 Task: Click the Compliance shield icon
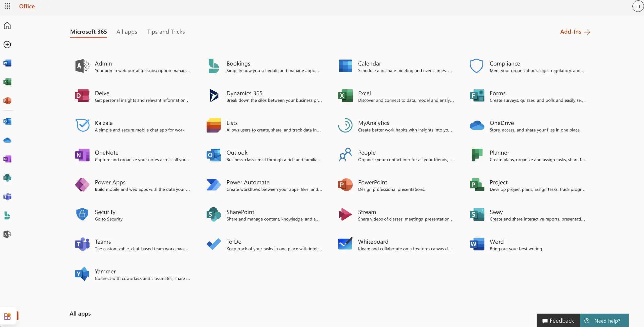476,66
